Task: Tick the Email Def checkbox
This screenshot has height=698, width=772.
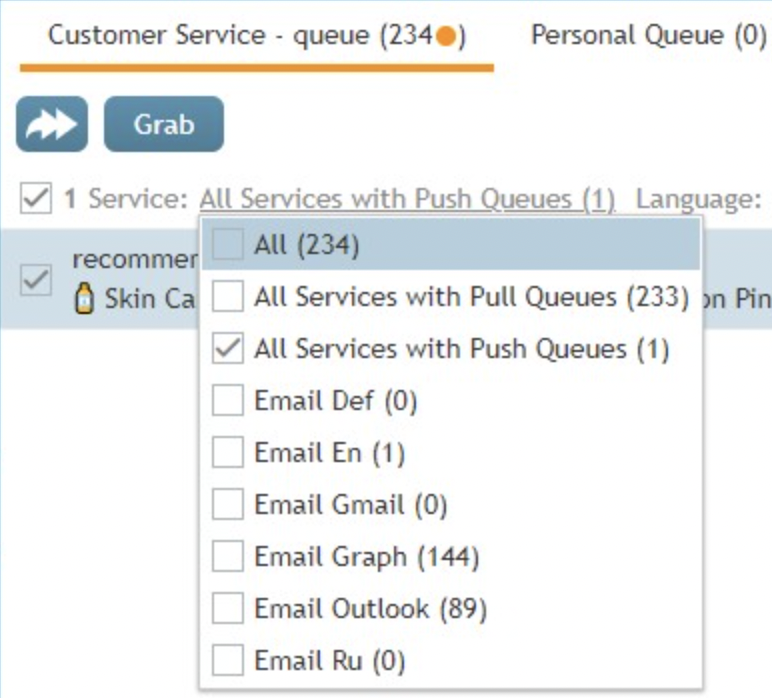Action: (x=228, y=401)
